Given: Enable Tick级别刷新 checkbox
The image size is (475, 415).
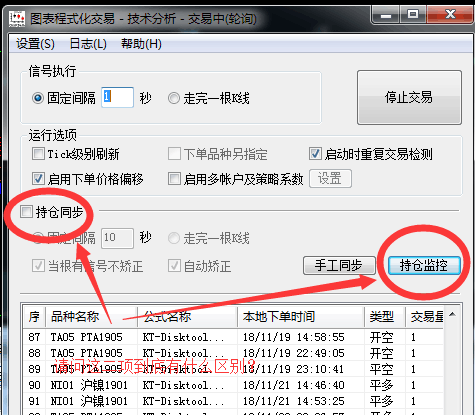Looking at the screenshot, I should point(38,154).
